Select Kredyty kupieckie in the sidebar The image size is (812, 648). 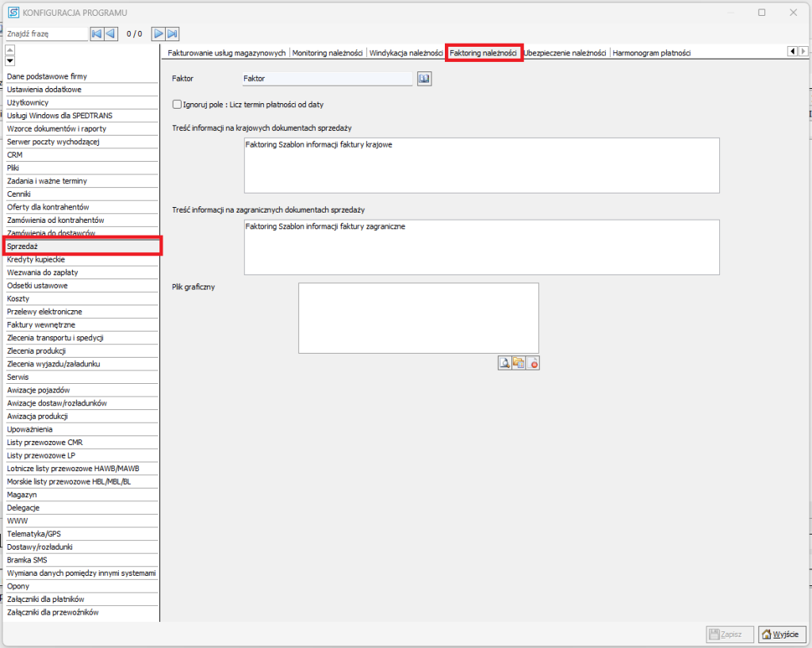point(36,259)
